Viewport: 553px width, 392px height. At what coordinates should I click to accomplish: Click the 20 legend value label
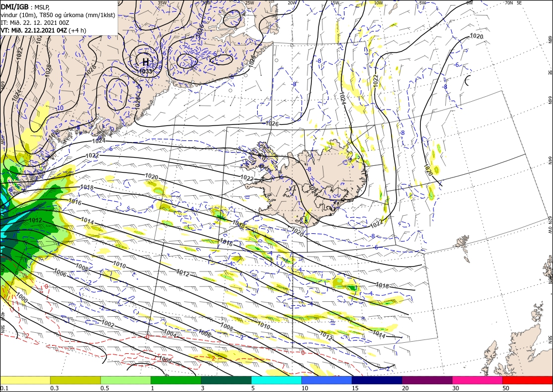pos(405,388)
